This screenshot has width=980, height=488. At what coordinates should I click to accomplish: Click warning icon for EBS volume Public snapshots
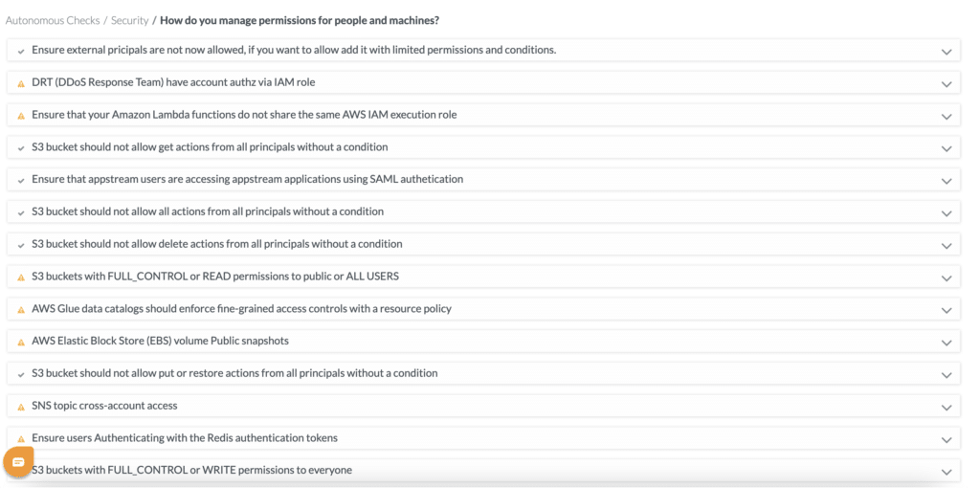coord(21,342)
